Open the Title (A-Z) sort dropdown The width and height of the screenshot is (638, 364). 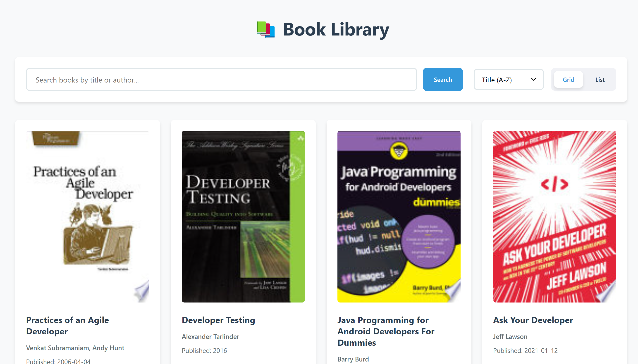click(x=508, y=80)
